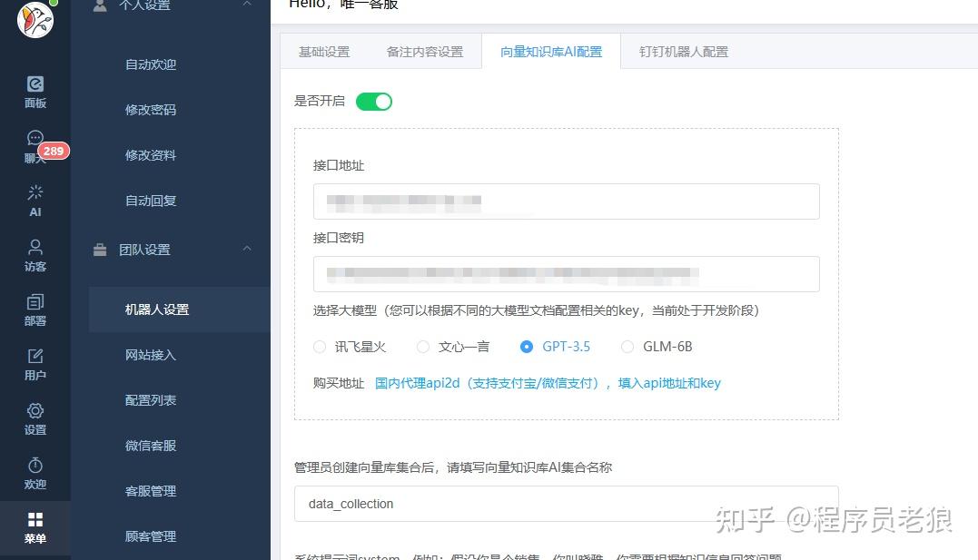Select the 文心一言 model radio
Screen dimensions: 978x560
click(x=423, y=347)
